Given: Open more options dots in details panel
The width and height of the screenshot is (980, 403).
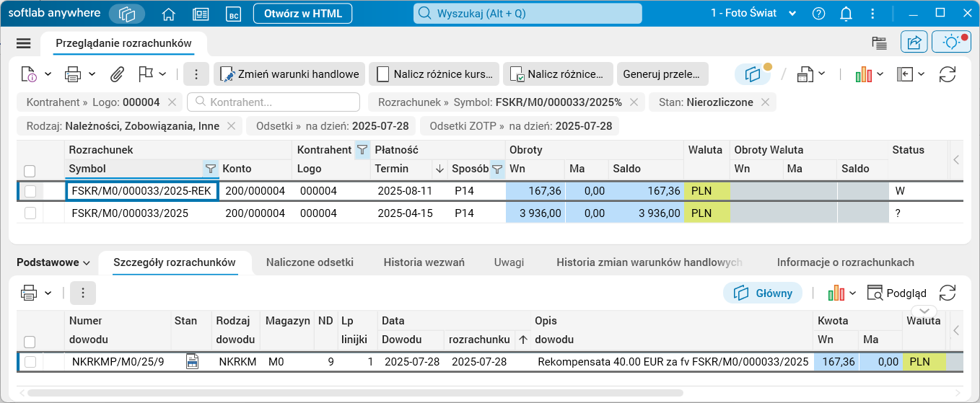Looking at the screenshot, I should tap(83, 293).
